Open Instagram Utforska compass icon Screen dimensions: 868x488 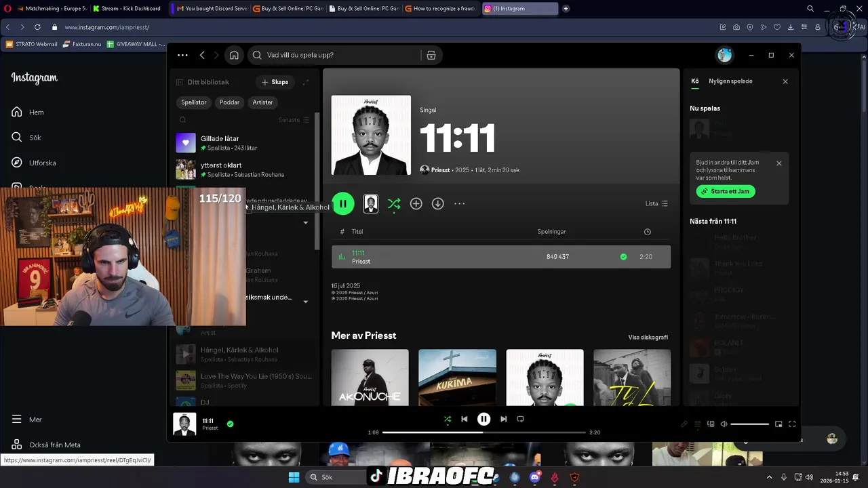coord(17,163)
